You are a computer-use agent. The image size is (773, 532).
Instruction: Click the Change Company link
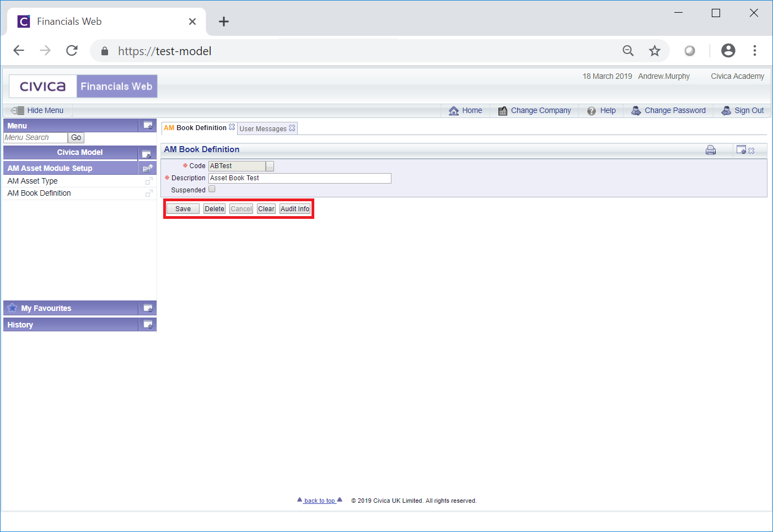541,110
